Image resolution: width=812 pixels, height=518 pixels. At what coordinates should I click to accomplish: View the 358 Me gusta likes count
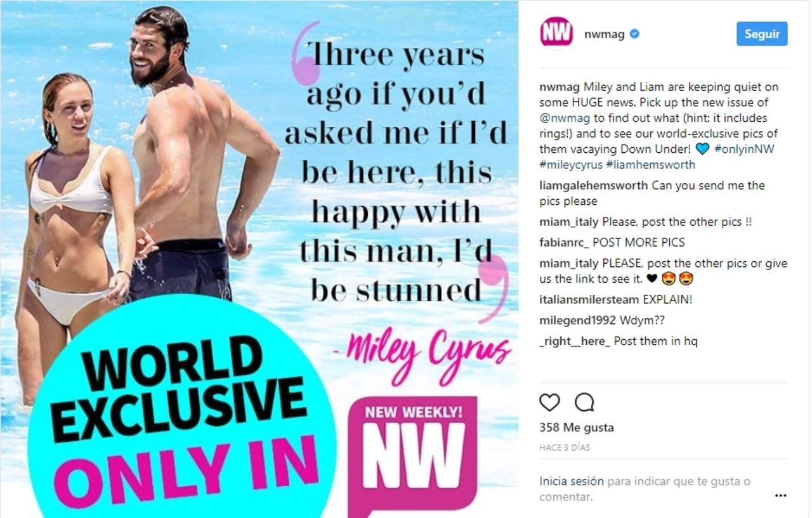[x=577, y=428]
